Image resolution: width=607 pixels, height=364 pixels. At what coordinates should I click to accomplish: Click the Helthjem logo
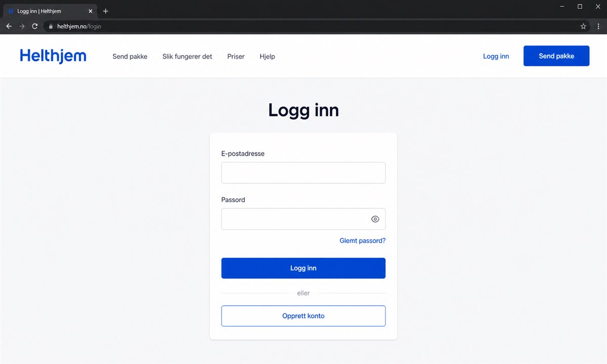[x=53, y=56]
